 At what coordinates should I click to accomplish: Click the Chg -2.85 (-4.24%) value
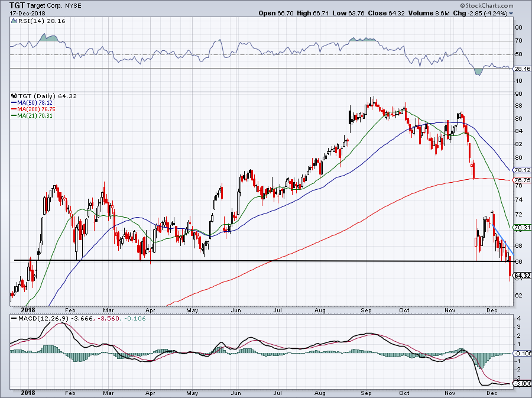coord(481,13)
